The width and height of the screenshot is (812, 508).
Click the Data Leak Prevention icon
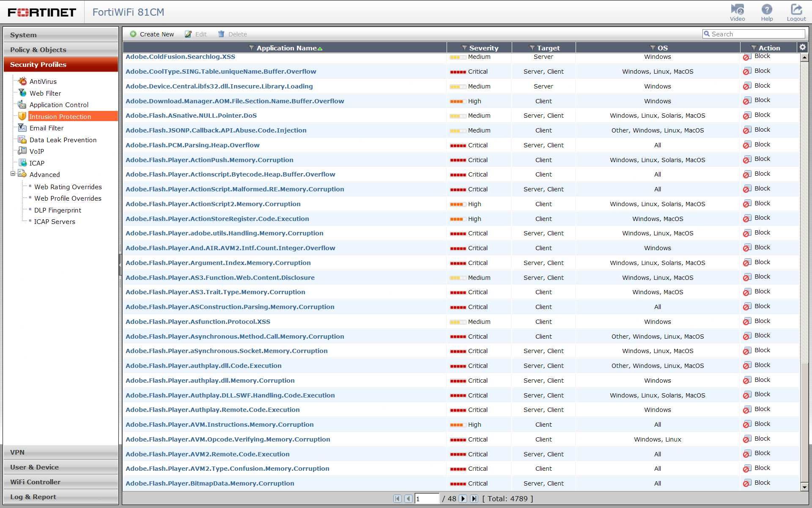pyautogui.click(x=22, y=139)
